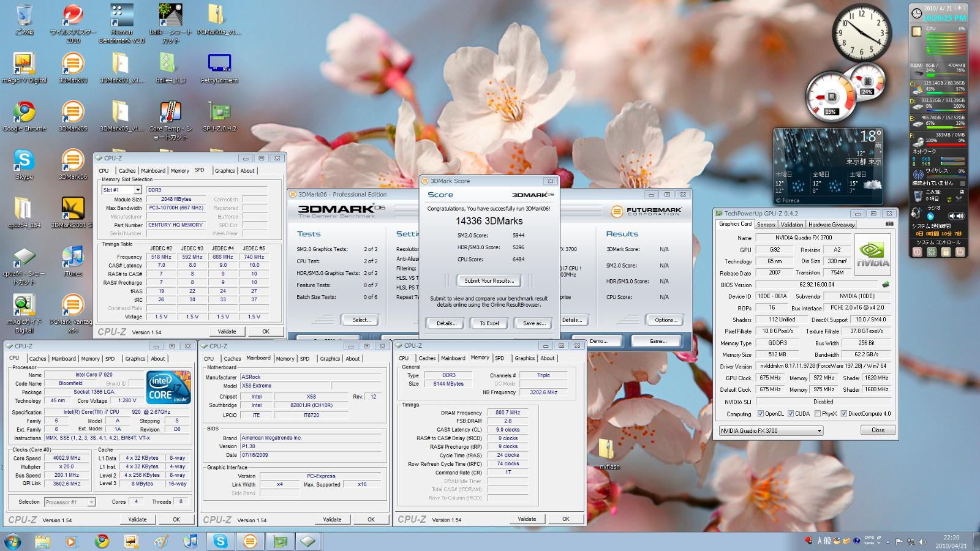Screen dimensions: 980x551
Task: Click the Model field X58 Extreme
Action: point(285,386)
